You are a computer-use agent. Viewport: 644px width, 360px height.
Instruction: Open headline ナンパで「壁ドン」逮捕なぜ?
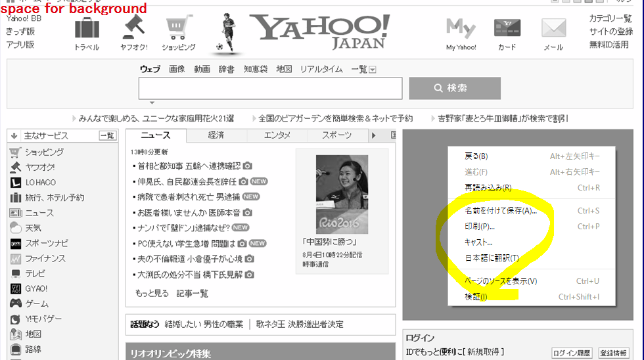(183, 227)
